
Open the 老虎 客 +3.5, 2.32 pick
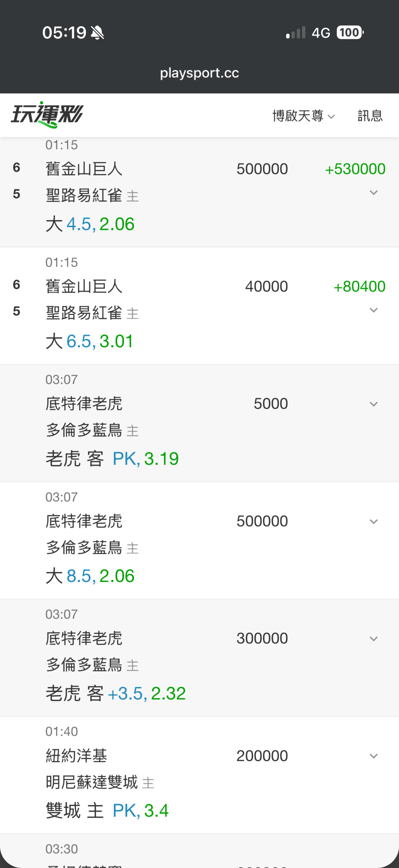click(116, 694)
